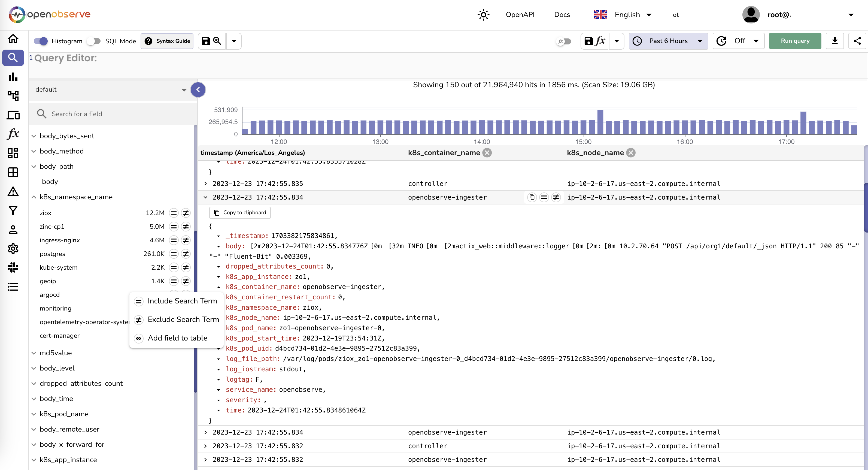Expand the k8s_namespace_name field
868x470 pixels.
click(x=34, y=197)
